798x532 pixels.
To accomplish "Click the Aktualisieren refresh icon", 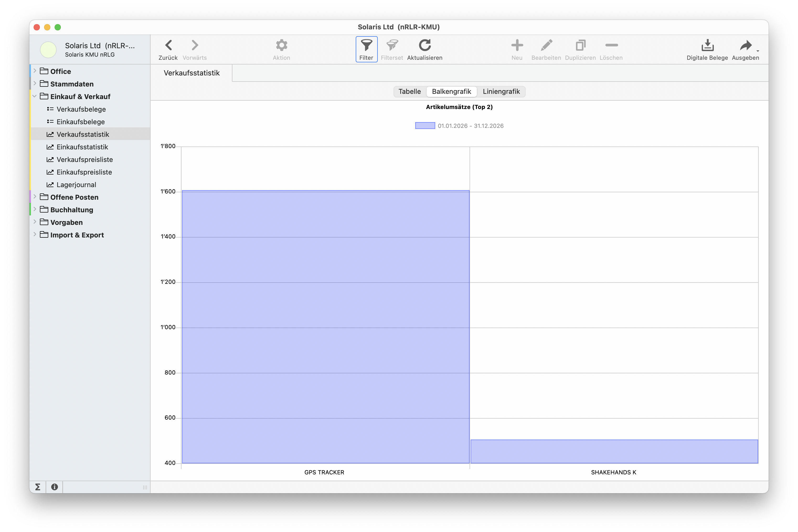I will coord(424,45).
